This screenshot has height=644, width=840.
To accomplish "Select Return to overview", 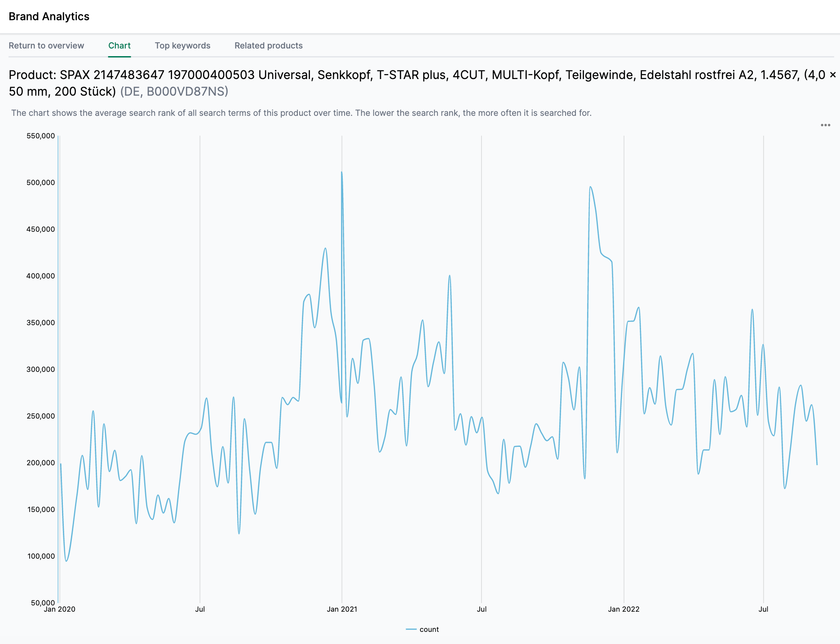I will pyautogui.click(x=47, y=45).
